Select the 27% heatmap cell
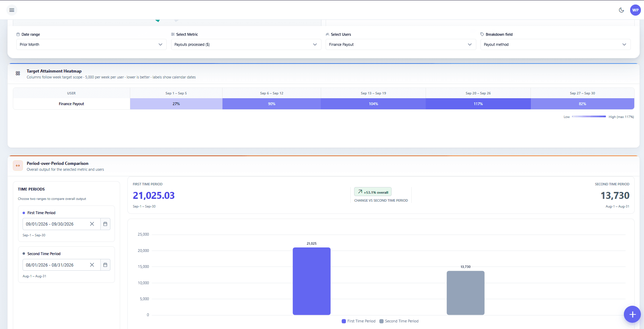 point(176,104)
